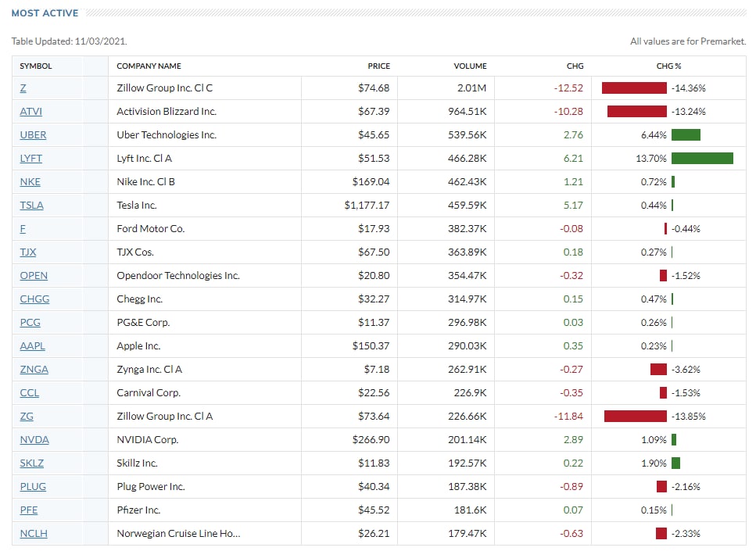Click the CHG column header
This screenshot has width=756, height=551.
coord(575,66)
